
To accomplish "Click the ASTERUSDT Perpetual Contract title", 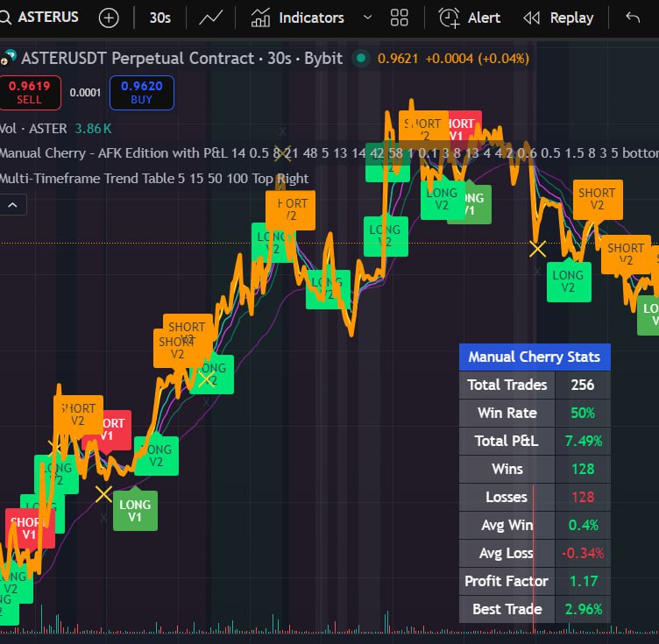I will point(138,59).
